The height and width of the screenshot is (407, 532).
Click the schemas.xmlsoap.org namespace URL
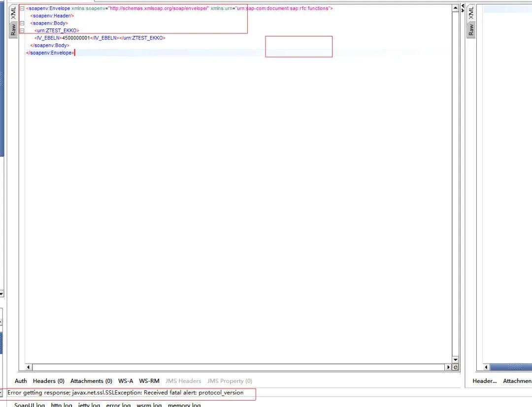tap(159, 8)
